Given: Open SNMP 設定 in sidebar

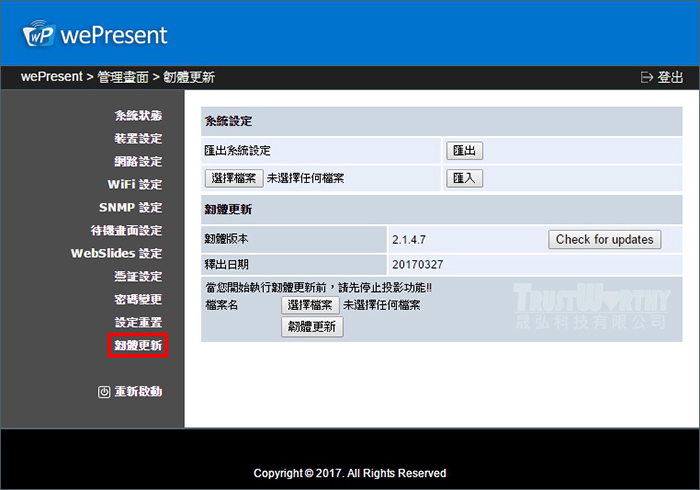Looking at the screenshot, I should pos(131,208).
